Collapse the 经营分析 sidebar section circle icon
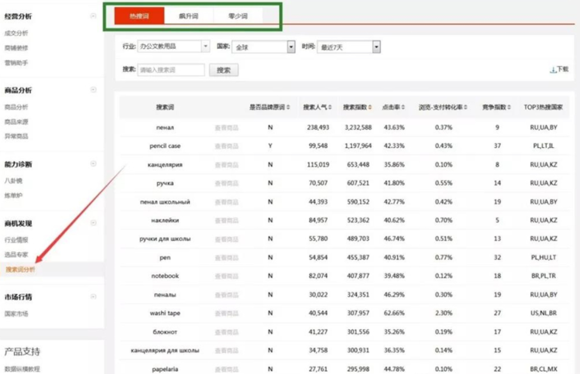 click(x=93, y=16)
